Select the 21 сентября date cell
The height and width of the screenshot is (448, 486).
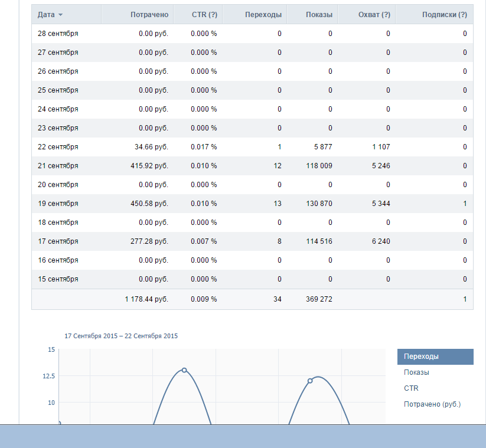point(58,166)
